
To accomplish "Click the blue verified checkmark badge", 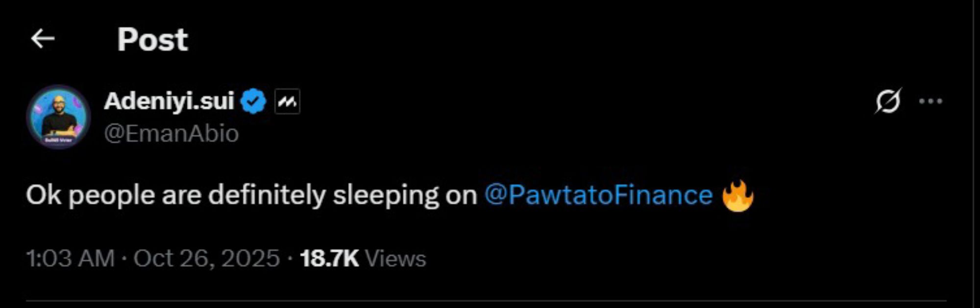I will (x=253, y=101).
